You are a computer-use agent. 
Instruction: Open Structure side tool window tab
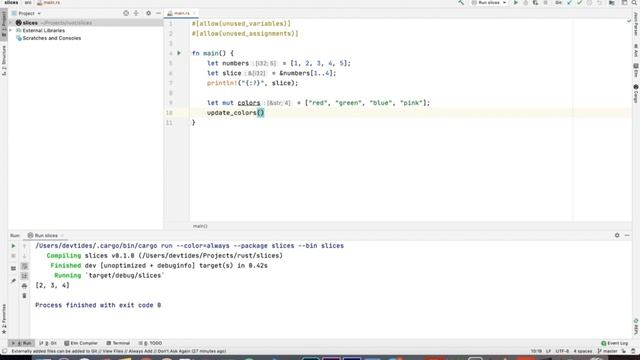point(4,60)
